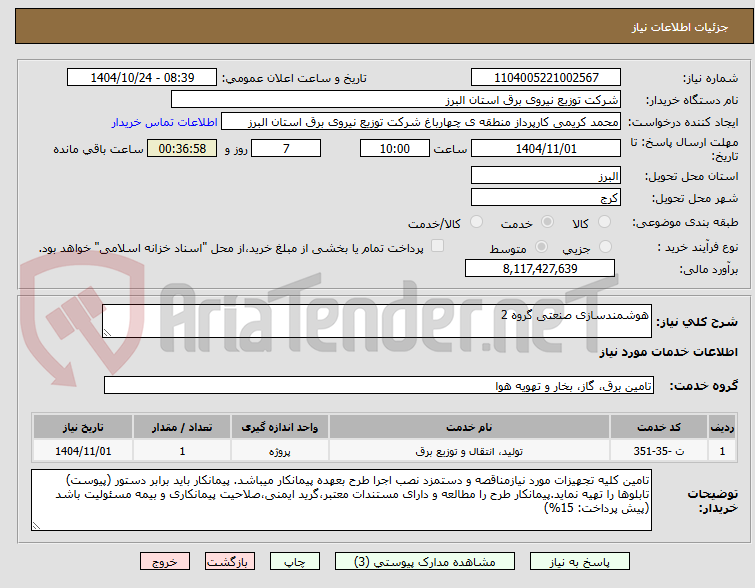
Task: Click the buyer organization name field
Action: coord(396,100)
